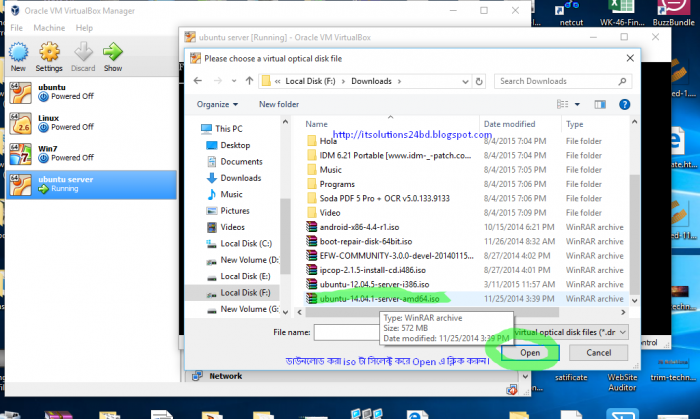Image resolution: width=700 pixels, height=419 pixels.
Task: Refresh the Downloads folder listing
Action: pyautogui.click(x=479, y=81)
